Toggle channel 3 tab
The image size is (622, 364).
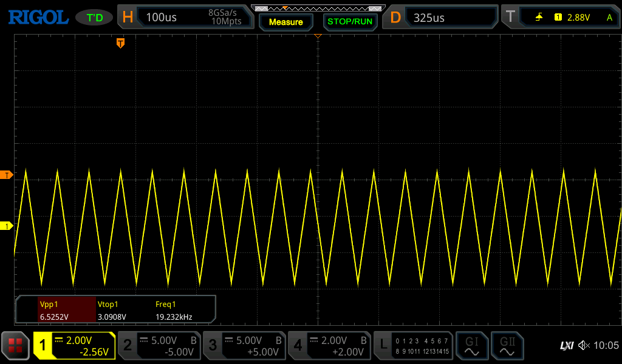213,345
